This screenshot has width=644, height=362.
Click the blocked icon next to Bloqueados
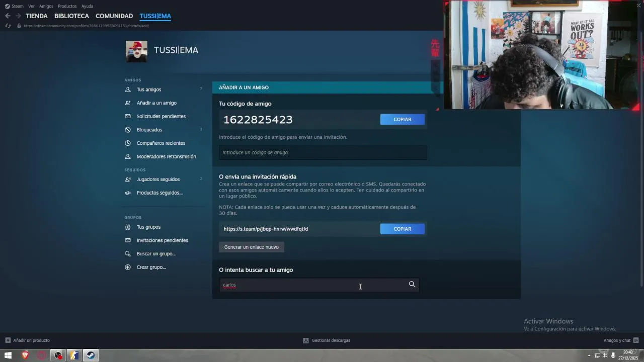[x=128, y=130]
